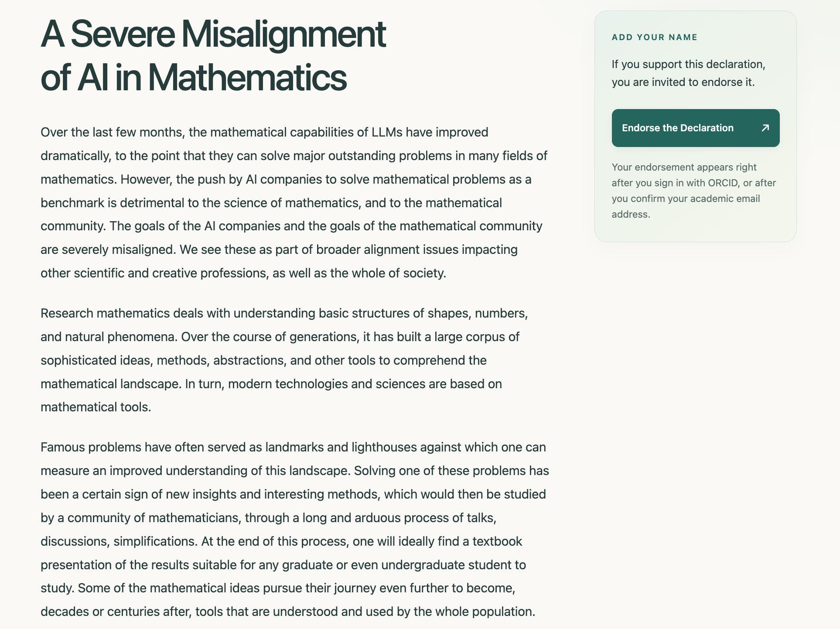The width and height of the screenshot is (840, 629).
Task: Click the phrase 'severely misaligned' in the first paragraph
Action: (118, 250)
